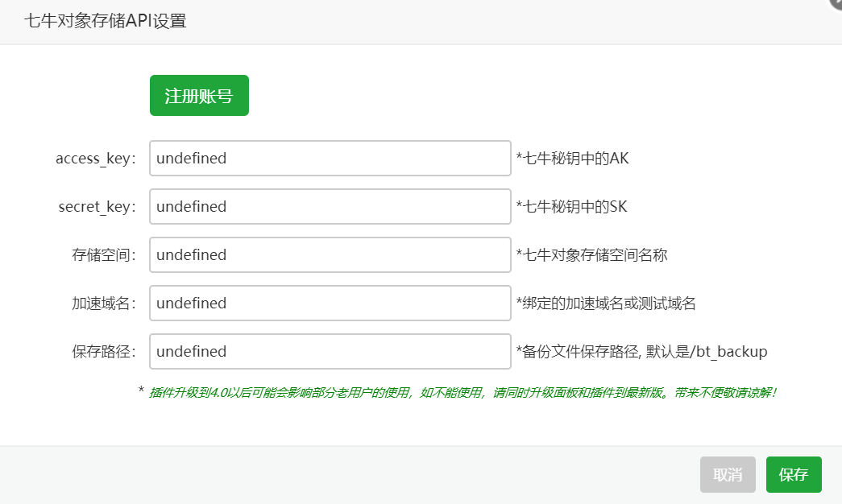842x504 pixels.
Task: Close the dialog via top-right close icon
Action: coord(836,3)
